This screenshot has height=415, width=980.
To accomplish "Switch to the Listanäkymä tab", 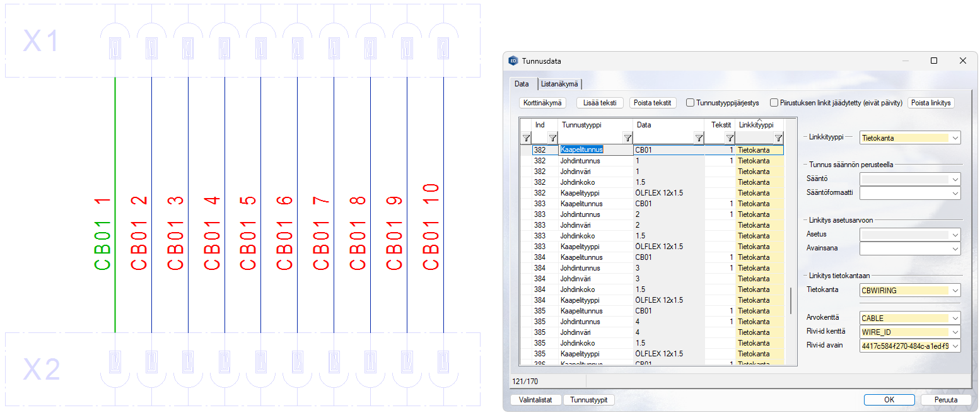I will tap(559, 84).
